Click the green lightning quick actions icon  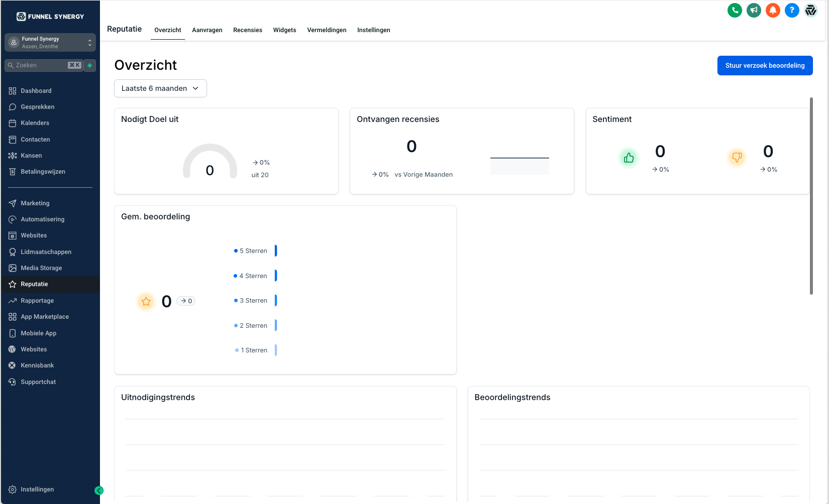coord(90,65)
